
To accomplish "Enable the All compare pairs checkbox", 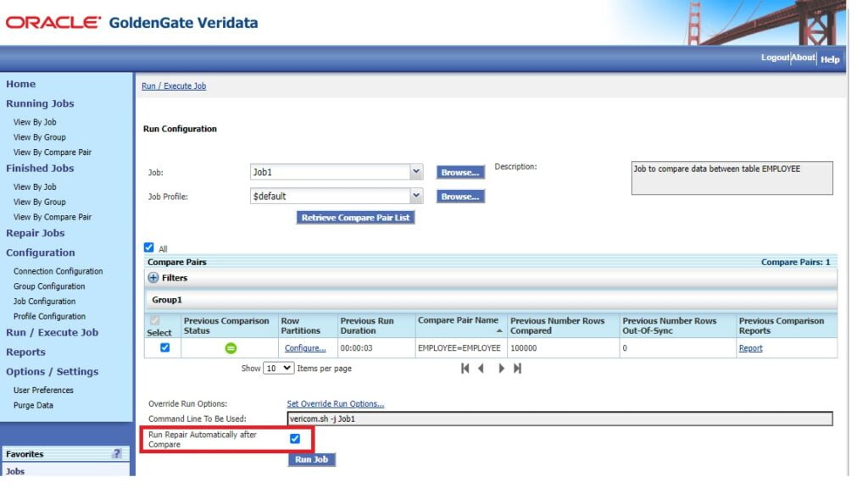I will tap(148, 247).
